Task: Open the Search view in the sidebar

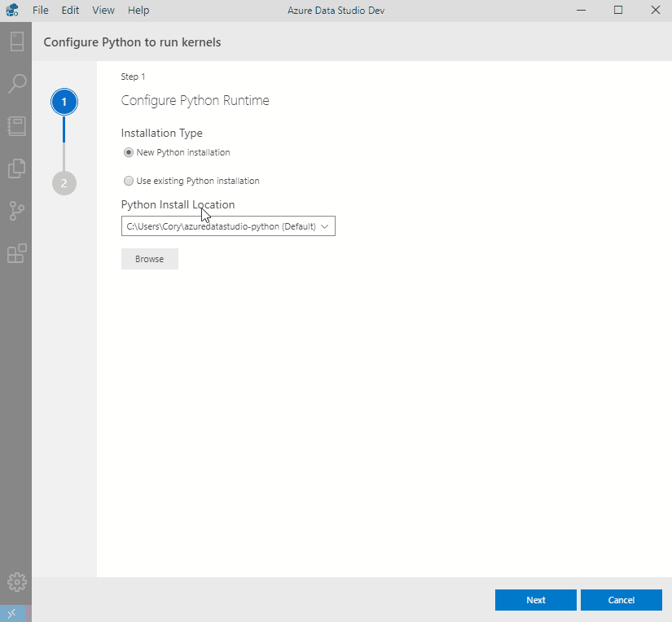Action: point(16,83)
